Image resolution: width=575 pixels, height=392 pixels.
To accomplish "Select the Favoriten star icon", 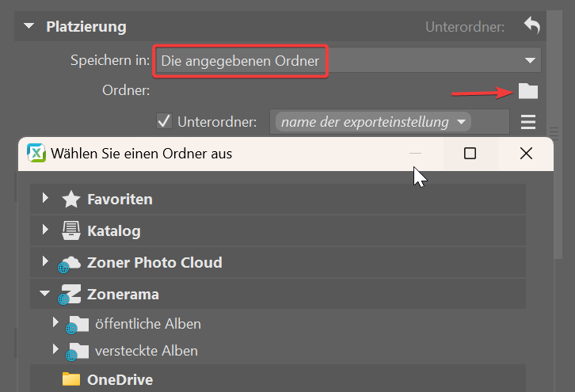I will point(71,200).
